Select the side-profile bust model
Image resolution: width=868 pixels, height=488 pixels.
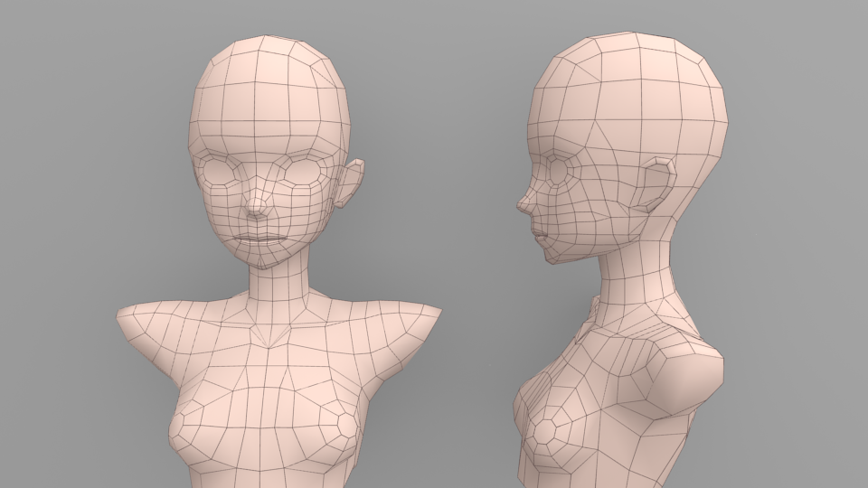click(x=620, y=260)
